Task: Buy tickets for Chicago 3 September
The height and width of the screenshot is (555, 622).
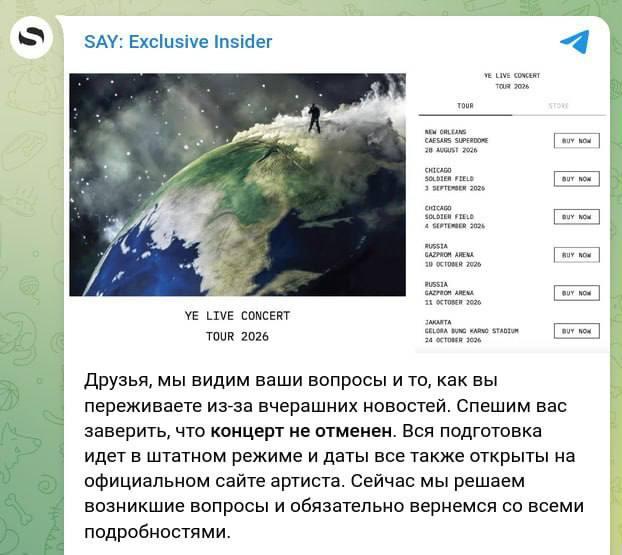Action: tap(576, 179)
